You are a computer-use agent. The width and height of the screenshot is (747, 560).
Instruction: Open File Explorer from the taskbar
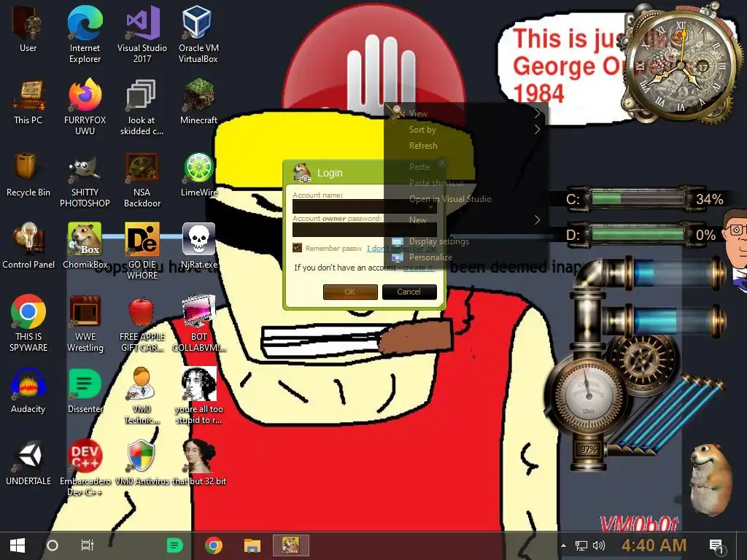[252, 545]
